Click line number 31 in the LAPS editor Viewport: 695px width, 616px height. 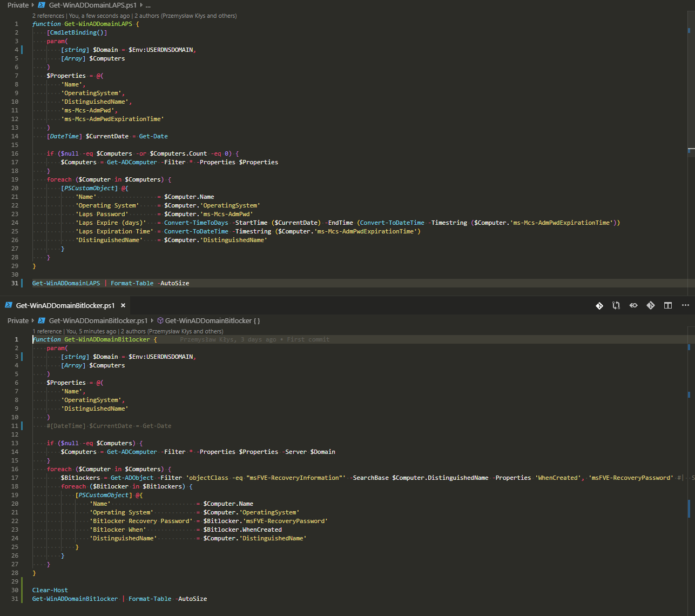[x=15, y=283]
